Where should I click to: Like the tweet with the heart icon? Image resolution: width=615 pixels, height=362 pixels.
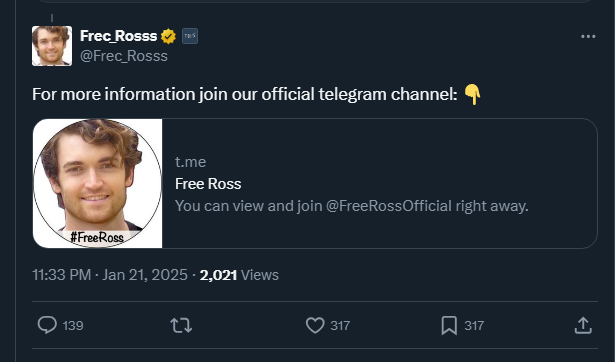[315, 325]
